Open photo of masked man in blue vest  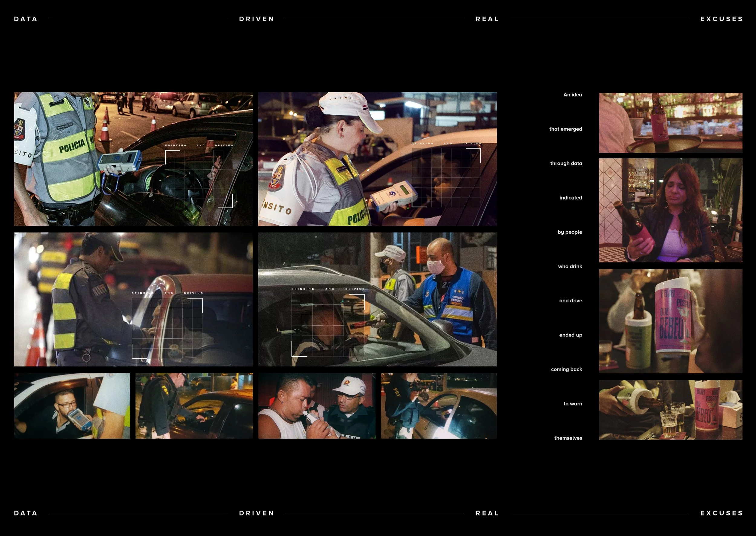377,299
